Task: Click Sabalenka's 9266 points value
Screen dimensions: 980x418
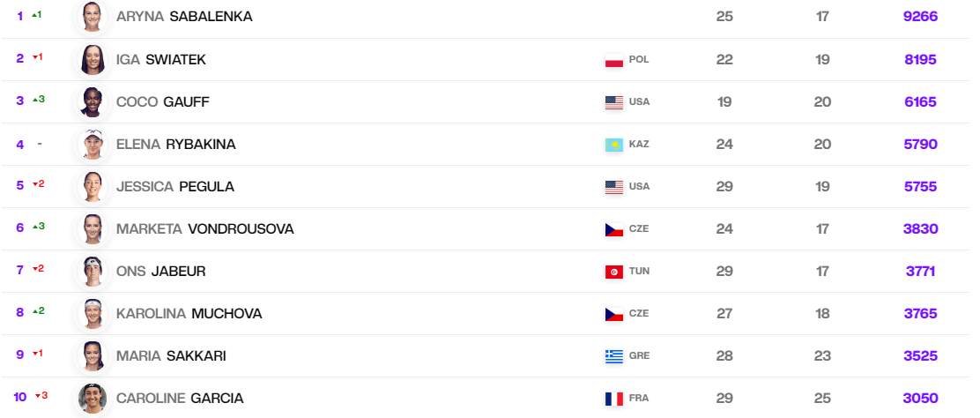Action: click(x=921, y=17)
